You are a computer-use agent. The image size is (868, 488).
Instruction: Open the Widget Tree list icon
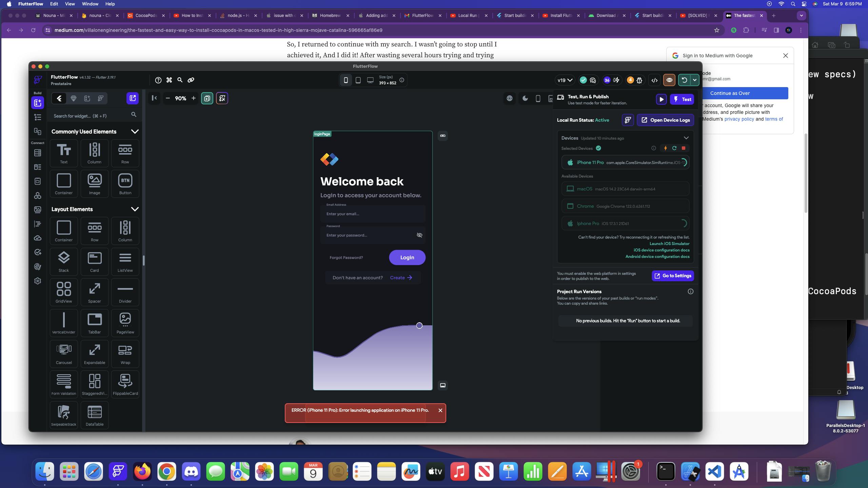[x=38, y=117]
